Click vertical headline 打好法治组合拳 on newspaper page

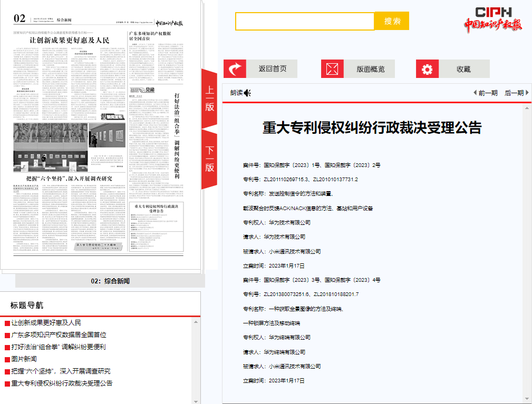[x=177, y=135]
